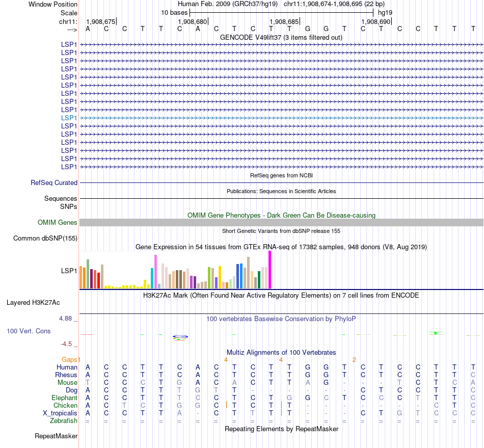
Task: Click 'Repeating Elements by RepeatMasker' title
Action: pyautogui.click(x=281, y=429)
